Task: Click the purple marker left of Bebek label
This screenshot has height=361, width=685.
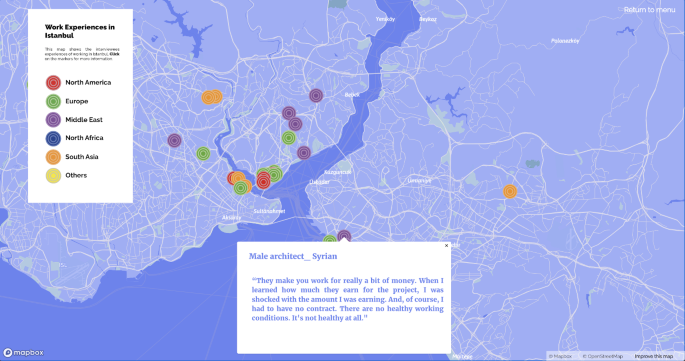Action: tap(316, 95)
